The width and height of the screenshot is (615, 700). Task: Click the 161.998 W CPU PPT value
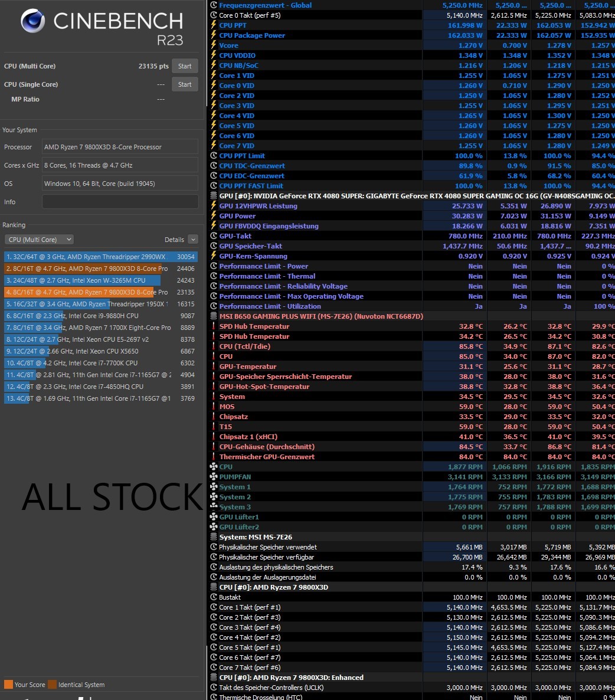(465, 25)
